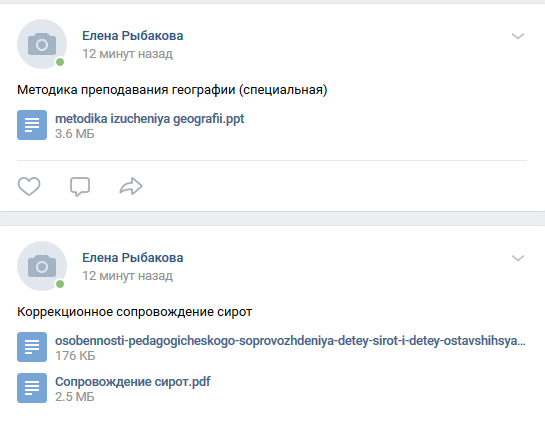Click document icon beside metodika izucheniya geografii.ppt
Image resolution: width=545 pixels, height=421 pixels.
[32, 125]
